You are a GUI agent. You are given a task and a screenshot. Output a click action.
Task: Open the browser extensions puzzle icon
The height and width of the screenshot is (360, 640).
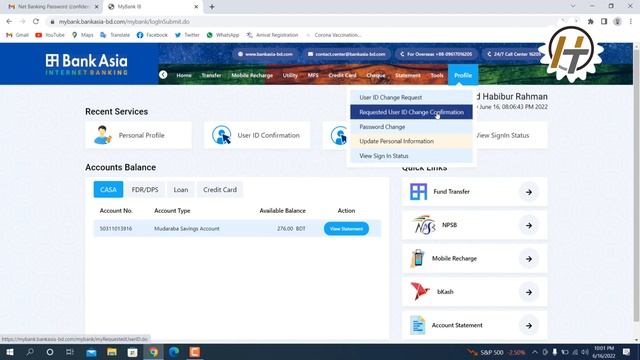[x=591, y=21]
